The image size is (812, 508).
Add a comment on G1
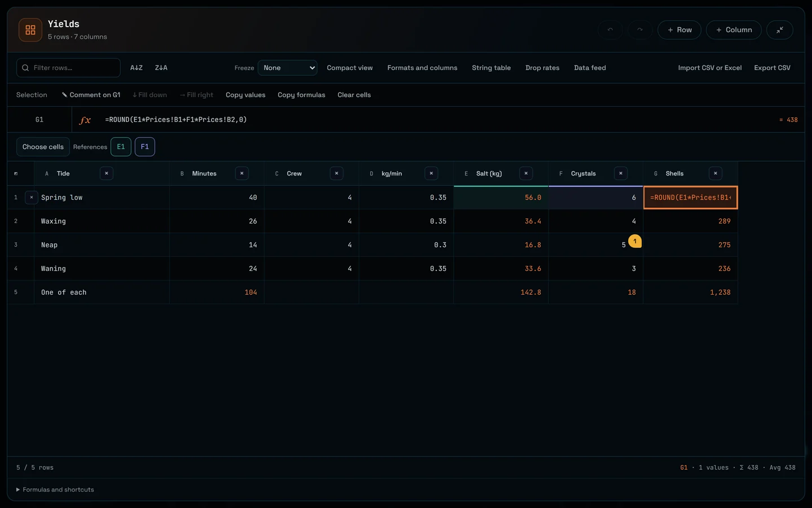tap(91, 95)
